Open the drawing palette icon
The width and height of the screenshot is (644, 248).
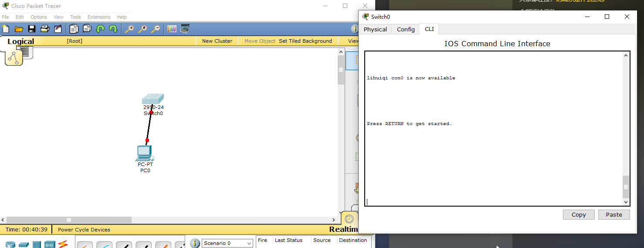pyautogui.click(x=172, y=29)
